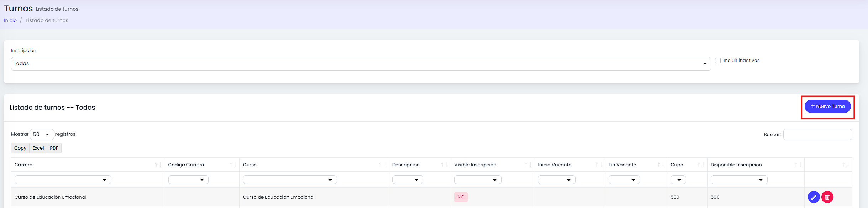Click the blue edit pencil icon

(814, 197)
